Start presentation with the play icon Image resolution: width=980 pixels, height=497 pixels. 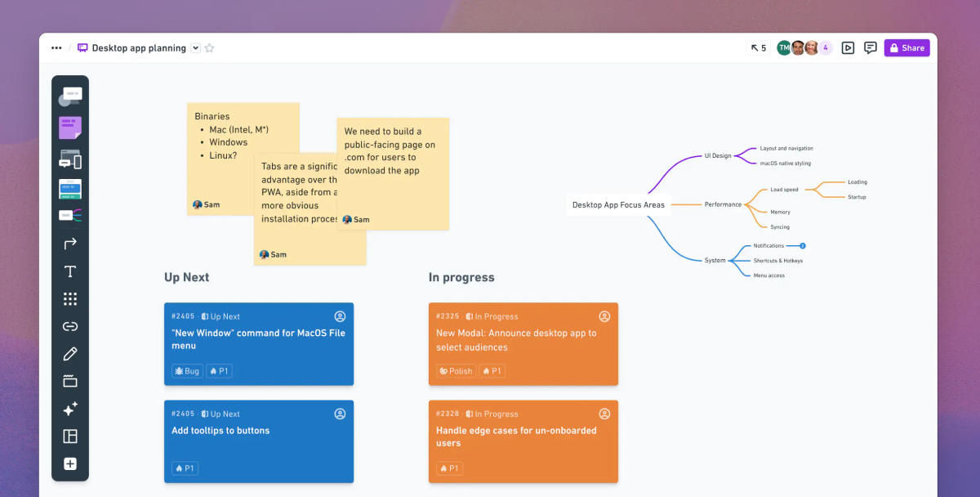pos(848,48)
